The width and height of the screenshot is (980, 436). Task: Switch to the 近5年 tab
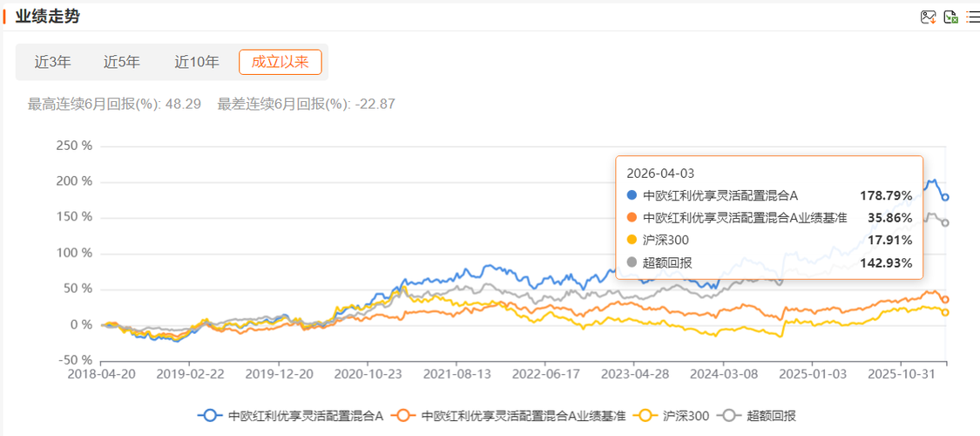coord(121,62)
